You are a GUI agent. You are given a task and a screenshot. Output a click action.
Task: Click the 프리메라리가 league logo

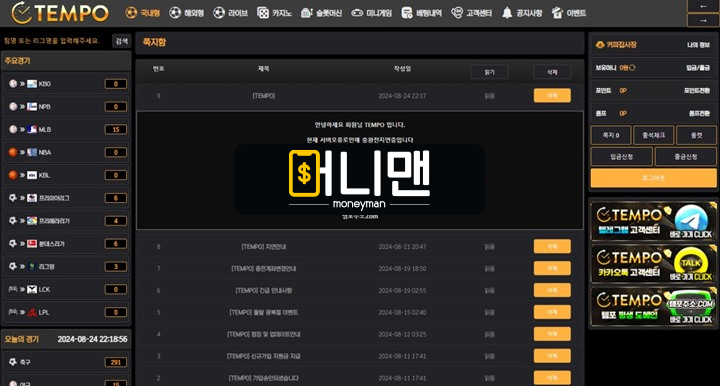[32, 221]
